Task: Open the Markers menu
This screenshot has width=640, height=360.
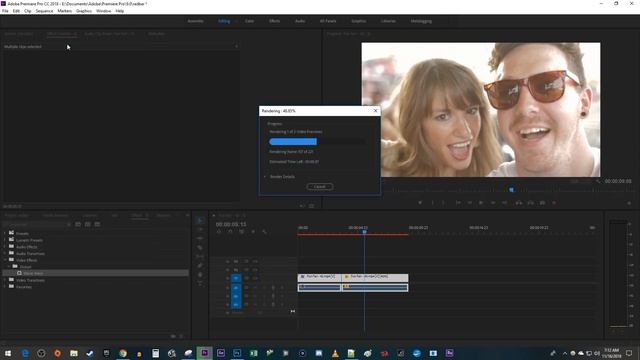Action: [x=64, y=11]
